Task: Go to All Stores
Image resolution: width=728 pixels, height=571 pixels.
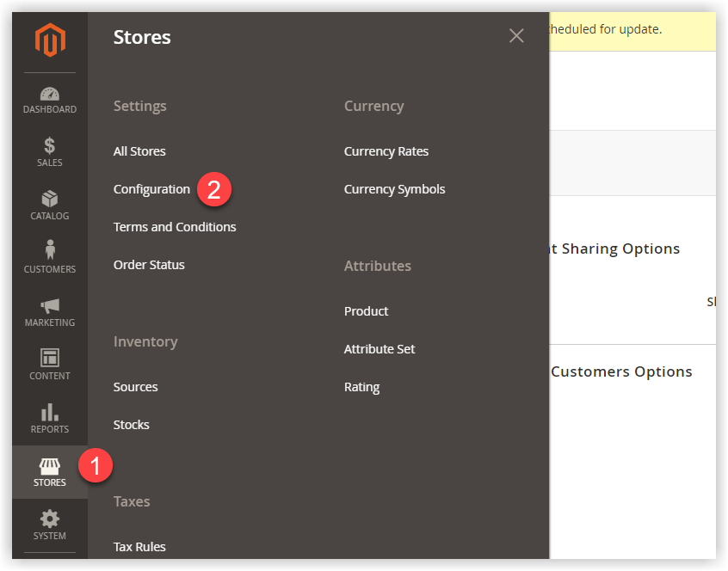Action: (x=139, y=151)
